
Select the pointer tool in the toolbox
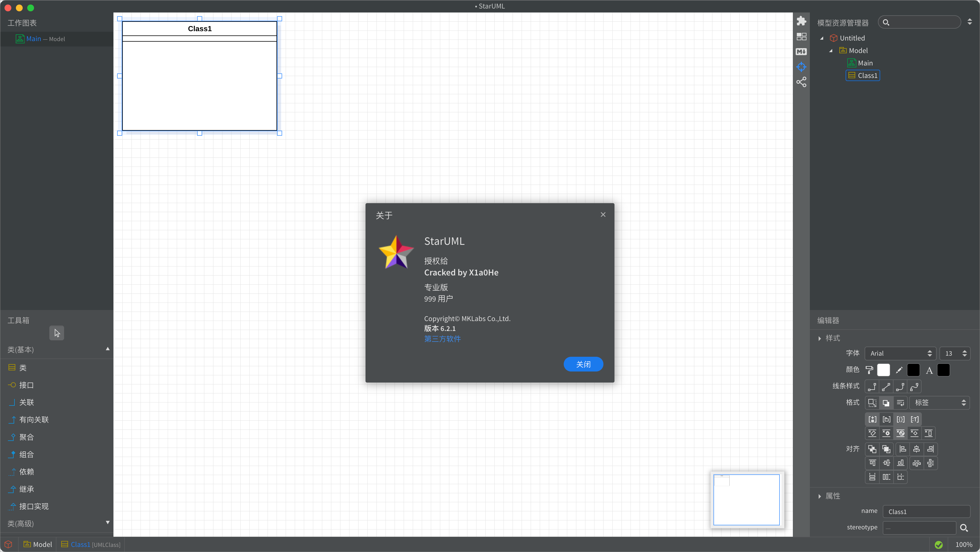(57, 333)
